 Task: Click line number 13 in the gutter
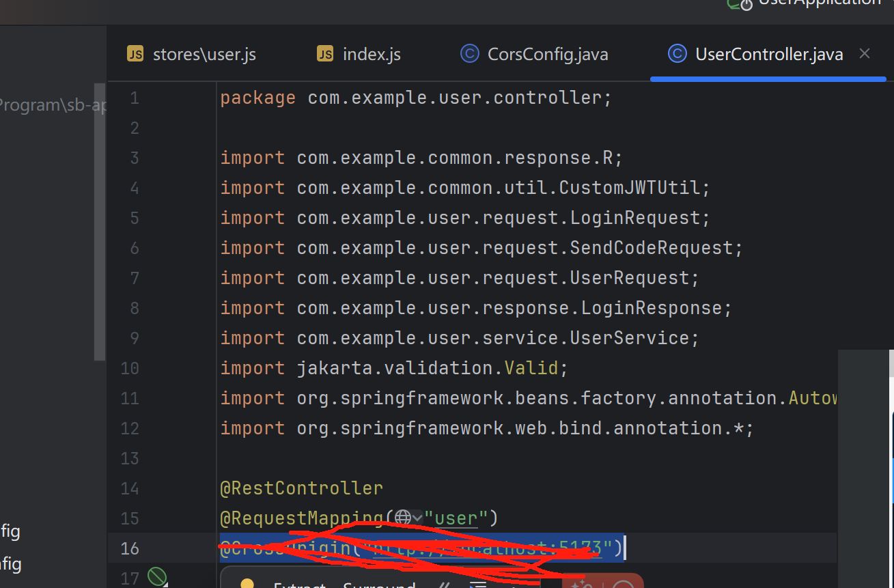129,458
